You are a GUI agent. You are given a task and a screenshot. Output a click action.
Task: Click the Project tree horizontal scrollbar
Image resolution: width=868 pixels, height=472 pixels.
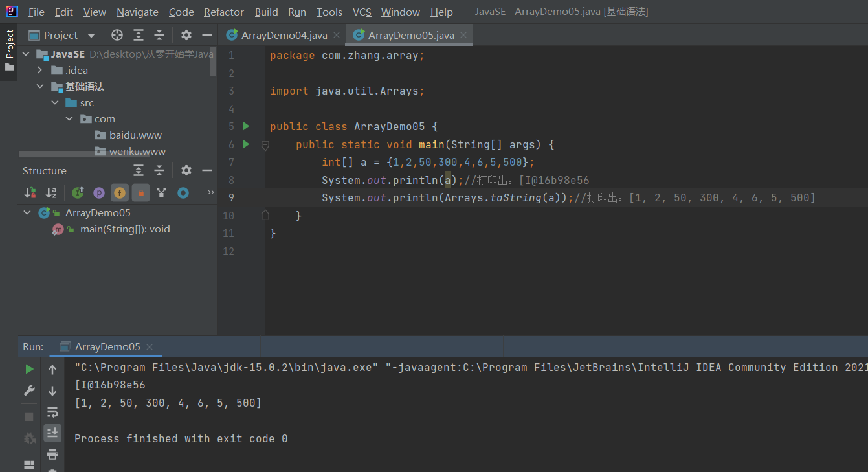click(85, 155)
